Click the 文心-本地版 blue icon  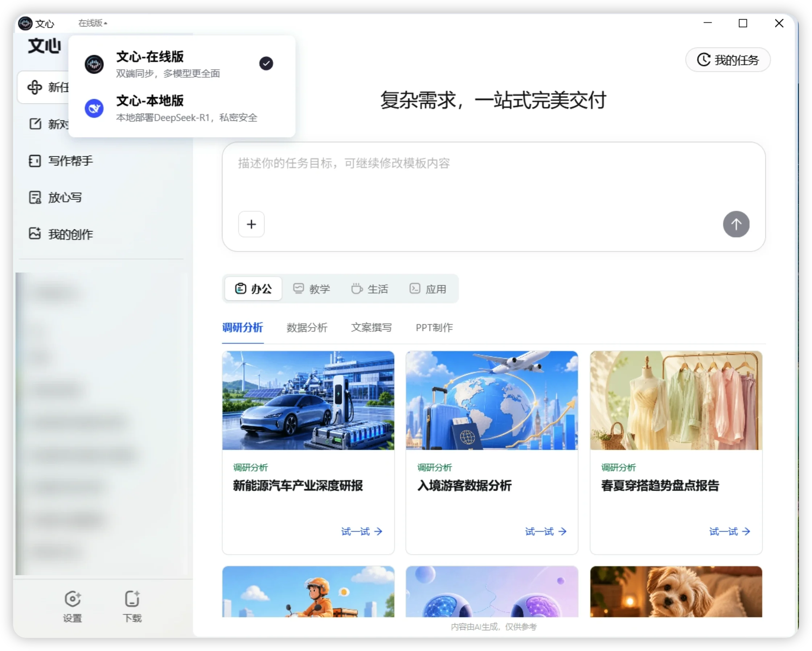click(x=94, y=108)
